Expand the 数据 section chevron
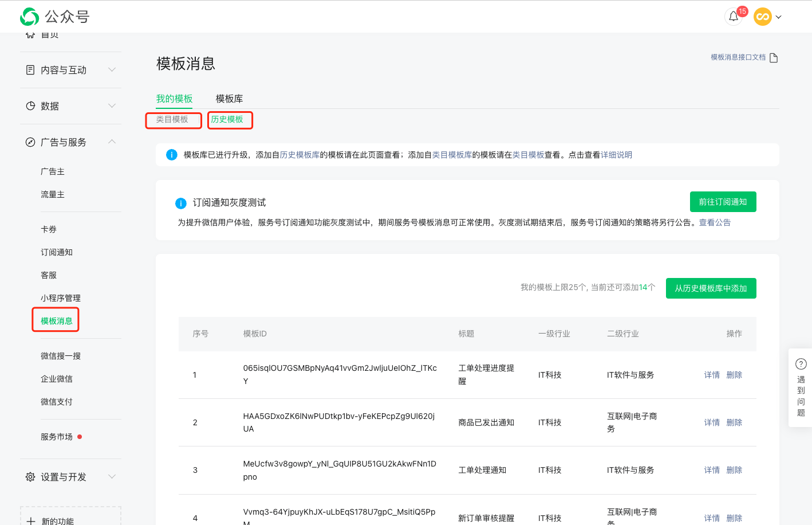812x525 pixels. tap(112, 106)
